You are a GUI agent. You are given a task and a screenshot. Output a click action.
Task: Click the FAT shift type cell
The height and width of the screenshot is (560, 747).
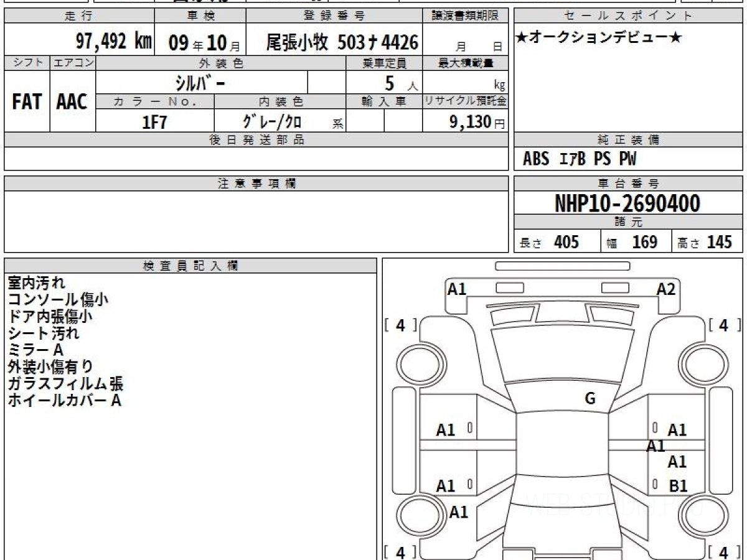(x=27, y=102)
